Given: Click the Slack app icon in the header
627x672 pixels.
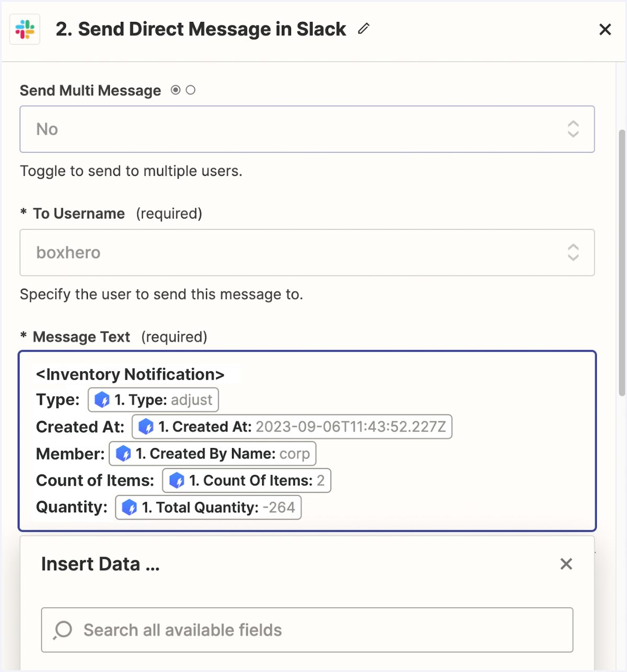Looking at the screenshot, I should coord(25,29).
